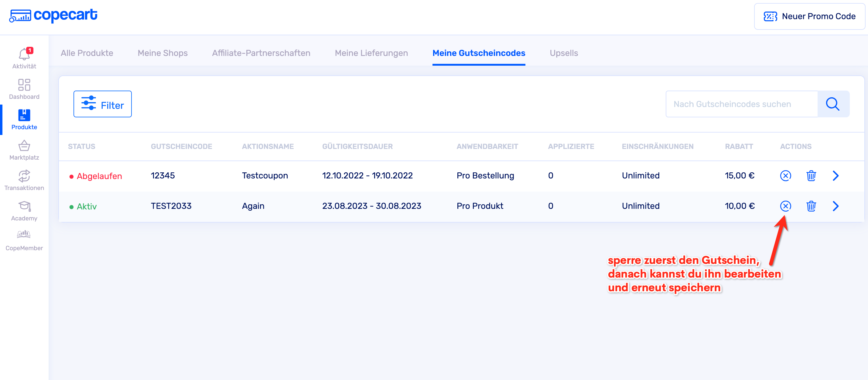Open Academy graduation cap icon

point(24,210)
